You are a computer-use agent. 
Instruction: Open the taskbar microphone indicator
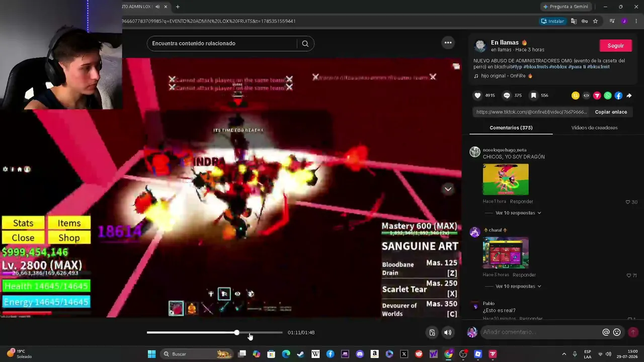tap(575, 354)
